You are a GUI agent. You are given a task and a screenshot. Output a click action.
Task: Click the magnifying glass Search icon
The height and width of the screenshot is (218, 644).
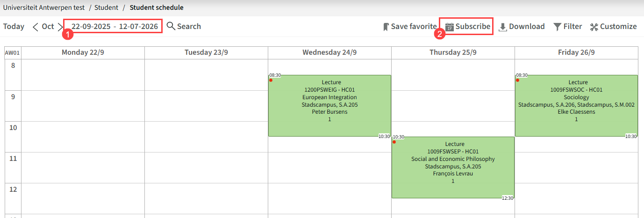click(x=171, y=26)
